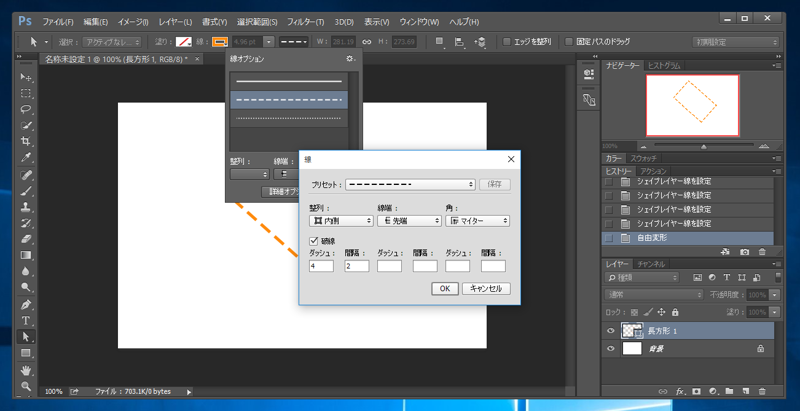Open the layer 種類 filter dropdown

click(x=642, y=278)
